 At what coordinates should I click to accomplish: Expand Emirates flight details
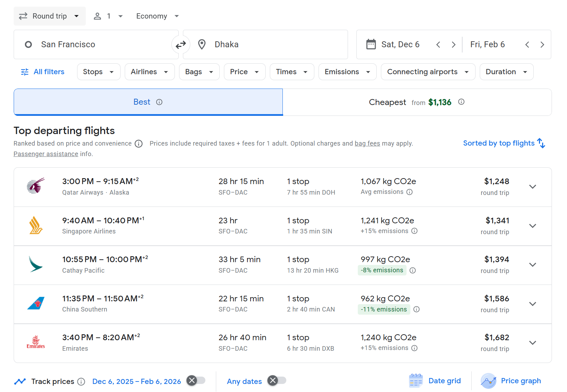click(x=533, y=343)
